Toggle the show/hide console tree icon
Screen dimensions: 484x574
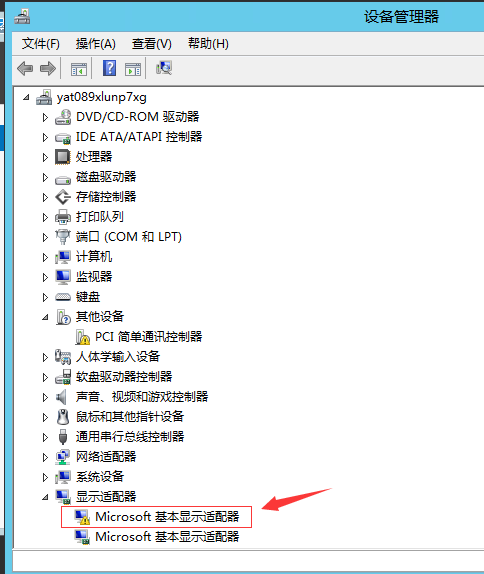click(79, 69)
